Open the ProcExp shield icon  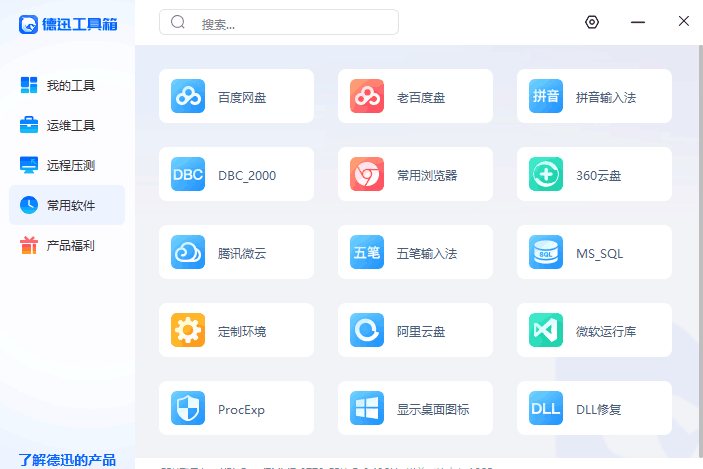click(x=188, y=408)
